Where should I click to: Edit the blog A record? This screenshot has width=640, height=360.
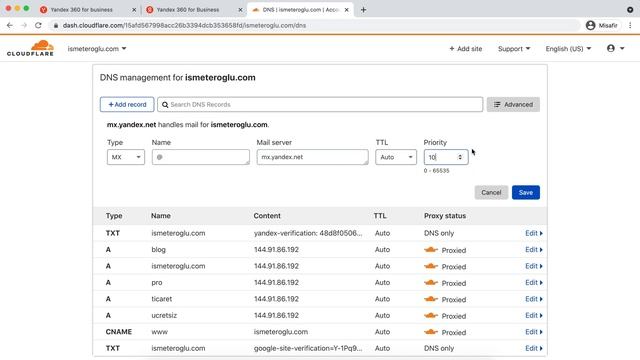click(x=533, y=249)
